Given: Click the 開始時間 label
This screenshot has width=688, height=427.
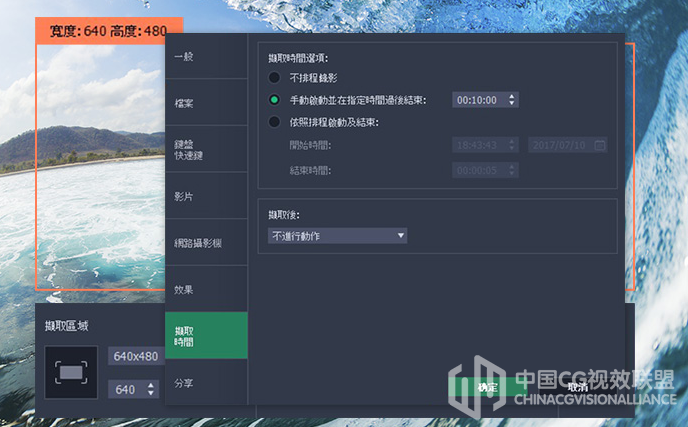Looking at the screenshot, I should 310,145.
